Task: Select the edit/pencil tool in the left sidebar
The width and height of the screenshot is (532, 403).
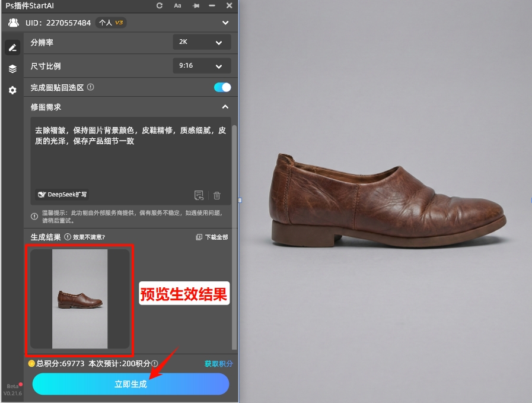Action: click(x=12, y=47)
